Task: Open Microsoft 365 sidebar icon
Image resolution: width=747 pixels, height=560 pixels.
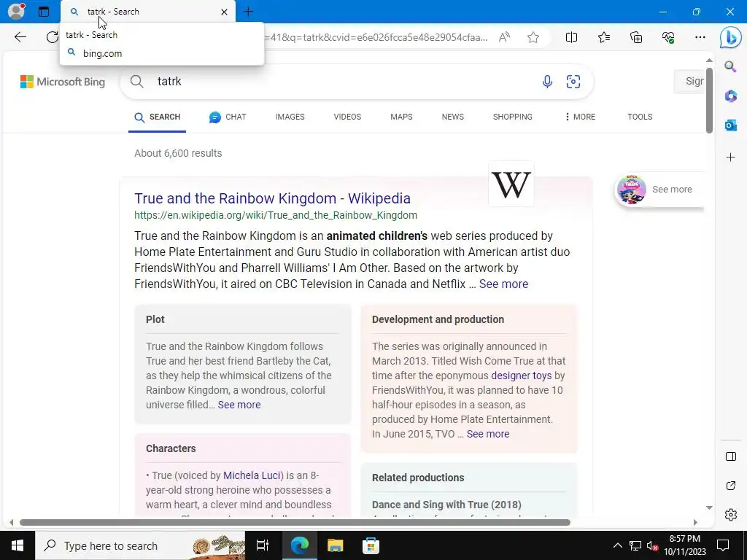Action: pyautogui.click(x=730, y=96)
